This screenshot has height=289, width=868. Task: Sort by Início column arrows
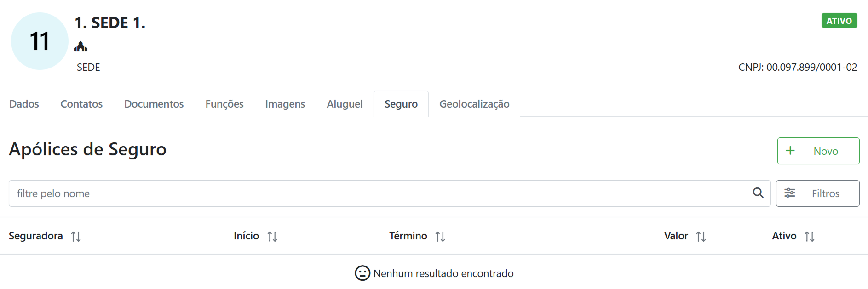point(272,236)
